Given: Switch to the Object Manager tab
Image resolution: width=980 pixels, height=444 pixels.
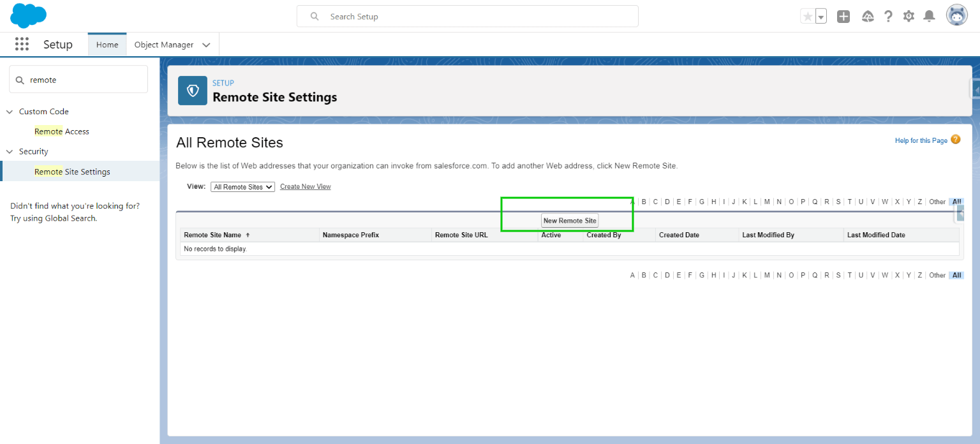Looking at the screenshot, I should coord(163,44).
